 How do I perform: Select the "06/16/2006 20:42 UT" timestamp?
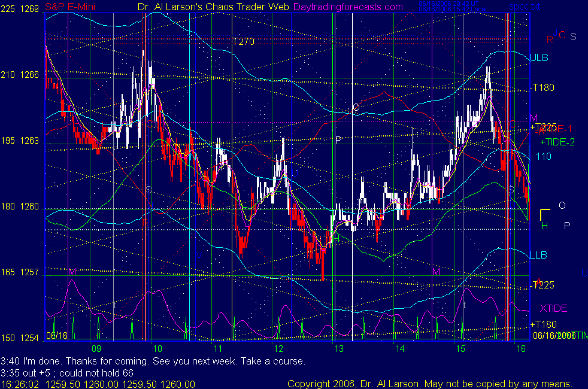click(x=448, y=4)
